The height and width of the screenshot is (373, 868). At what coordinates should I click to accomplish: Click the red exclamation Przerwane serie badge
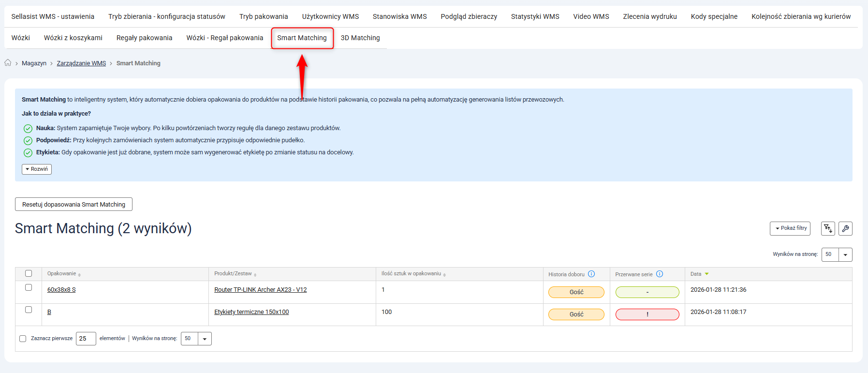pos(647,314)
